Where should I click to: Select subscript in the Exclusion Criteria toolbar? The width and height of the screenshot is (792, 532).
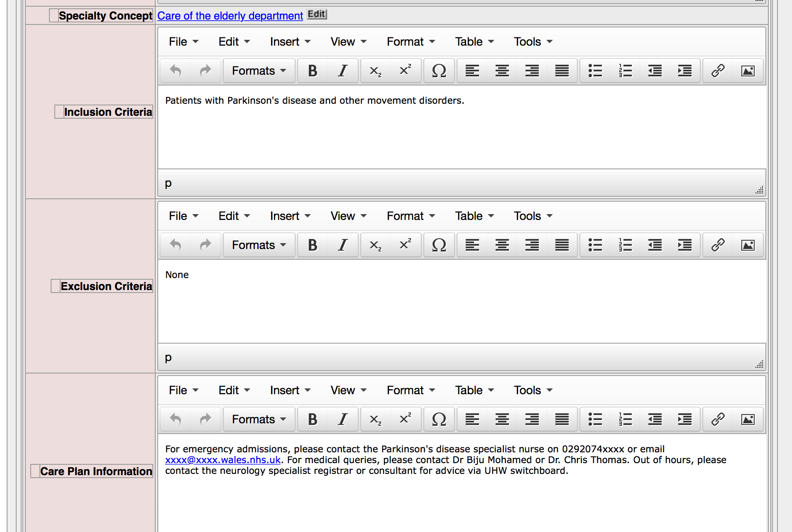(x=375, y=245)
